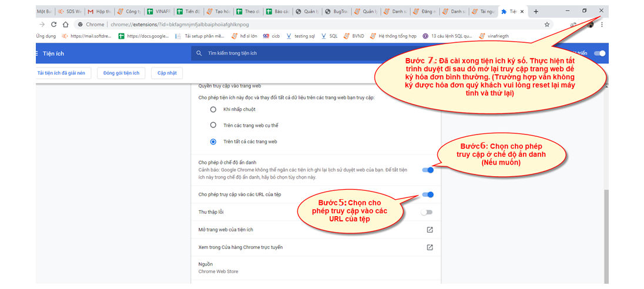Click the 'Tải tiện ích đã giải nén' button
Screen dimensions: 644x289
[x=61, y=73]
